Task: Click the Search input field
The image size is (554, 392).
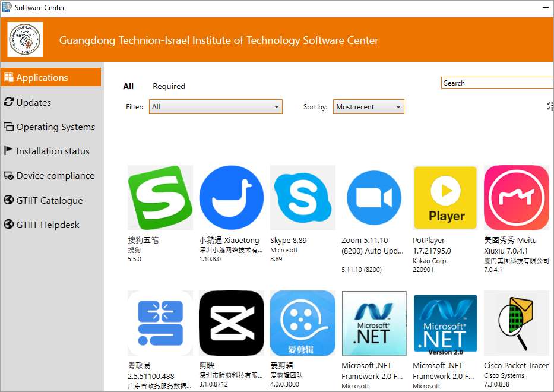Action: [498, 83]
